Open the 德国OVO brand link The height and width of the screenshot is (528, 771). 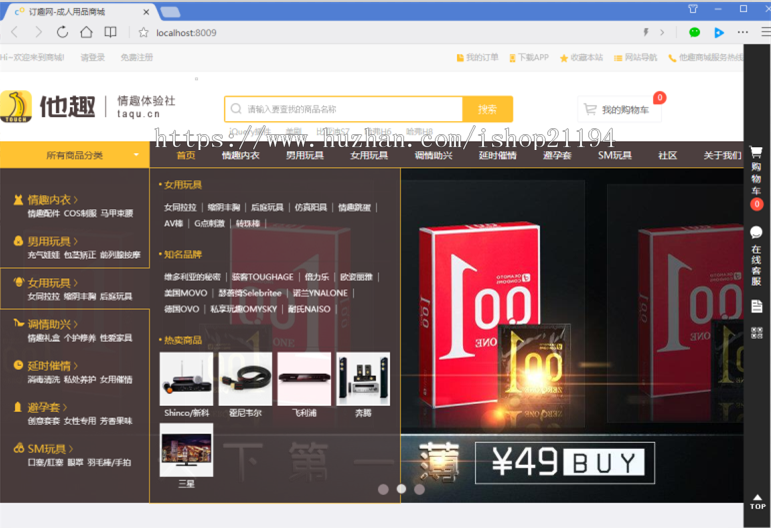pyautogui.click(x=181, y=309)
